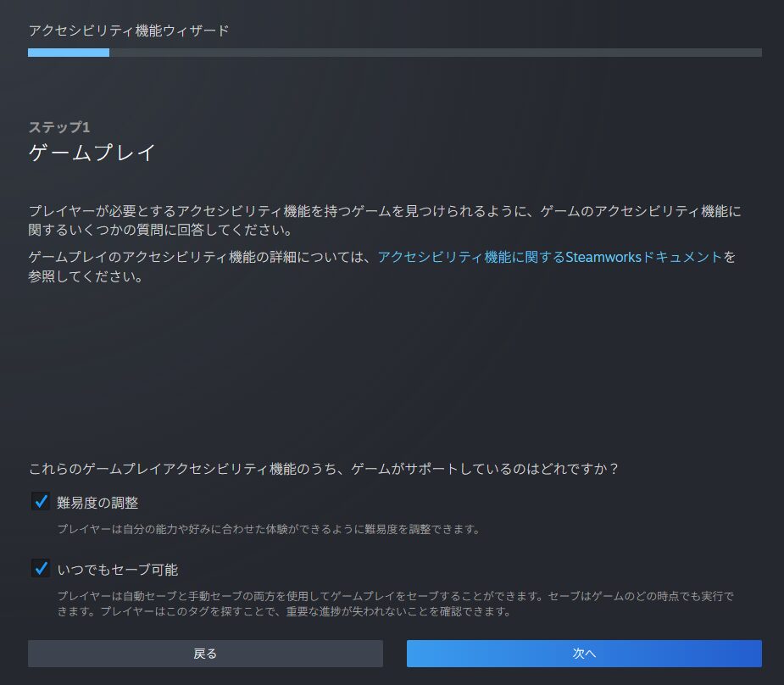The image size is (784, 685).
Task: Click the アクセシビリティ機能ウィザード title
Action: [129, 31]
